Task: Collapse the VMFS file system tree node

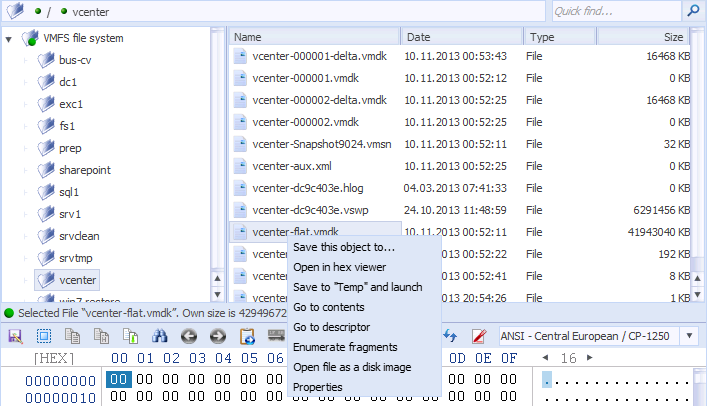Action: (9, 39)
